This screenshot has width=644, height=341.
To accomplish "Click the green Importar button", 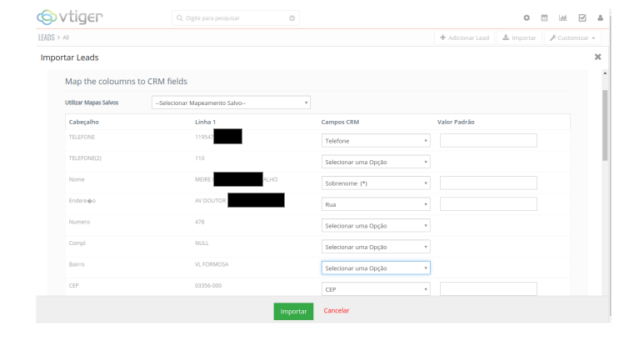I will click(293, 312).
